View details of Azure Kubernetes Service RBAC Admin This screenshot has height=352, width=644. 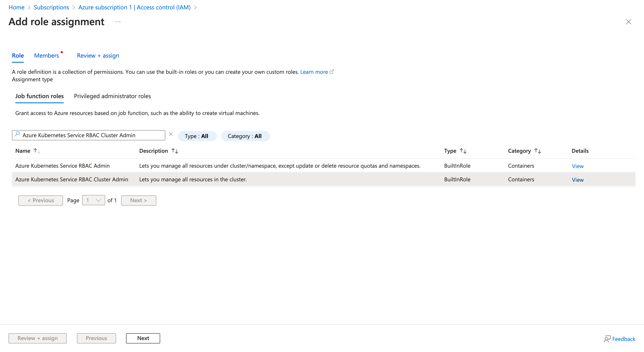click(578, 166)
